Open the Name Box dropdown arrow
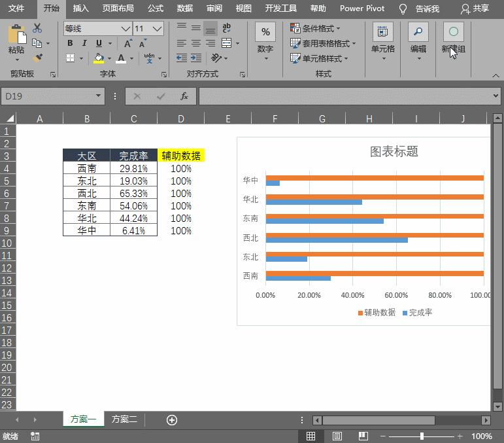The width and height of the screenshot is (504, 443). coord(98,96)
